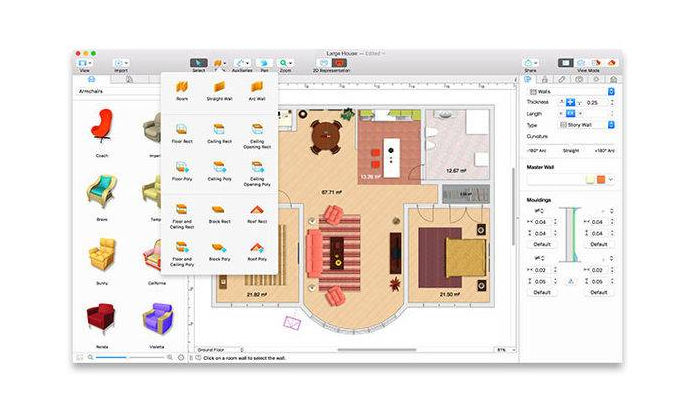Switch to split 2D/3D view mode
Image resolution: width=684 pixels, height=411 pixels.
pos(596,63)
